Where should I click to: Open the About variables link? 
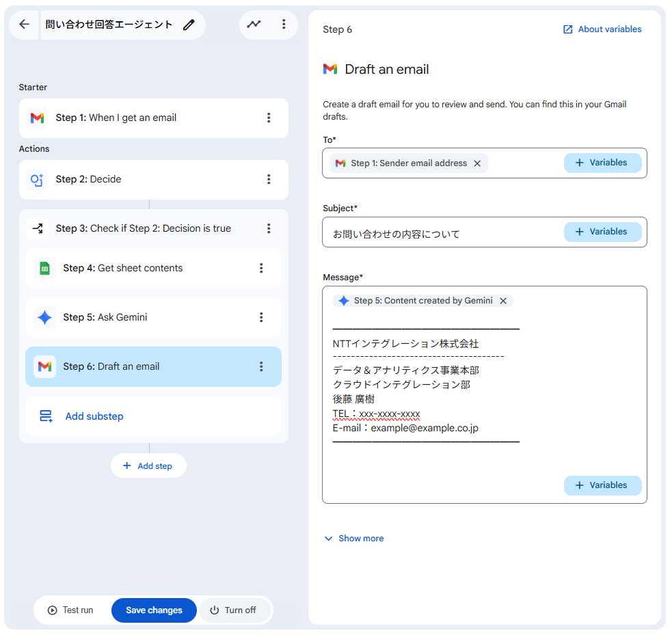point(602,29)
